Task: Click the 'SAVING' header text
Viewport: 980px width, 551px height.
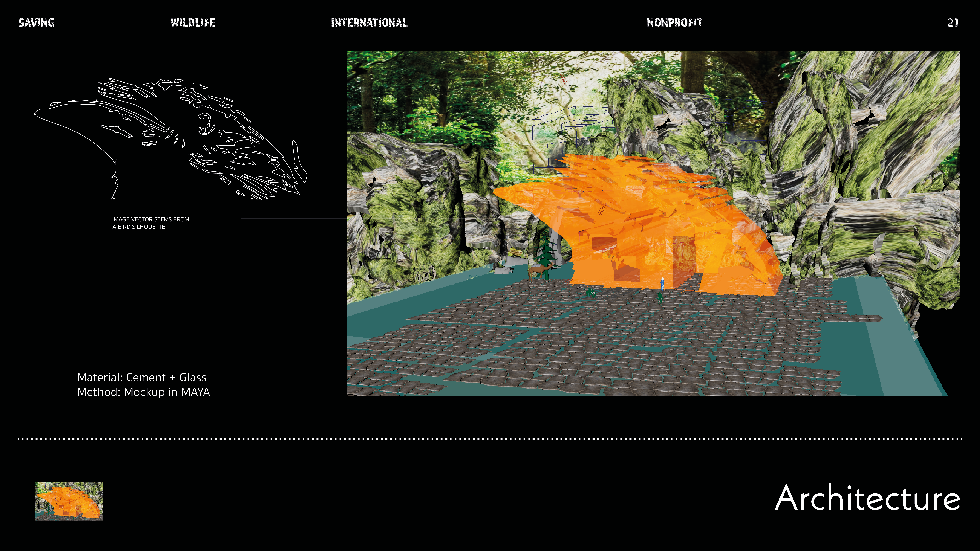Action: 37,23
